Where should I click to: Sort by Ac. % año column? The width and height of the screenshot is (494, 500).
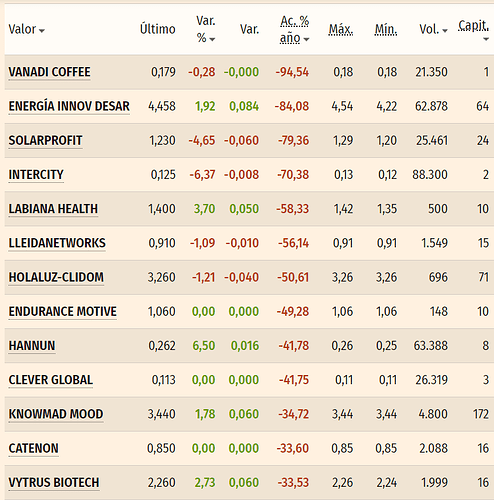pos(294,29)
